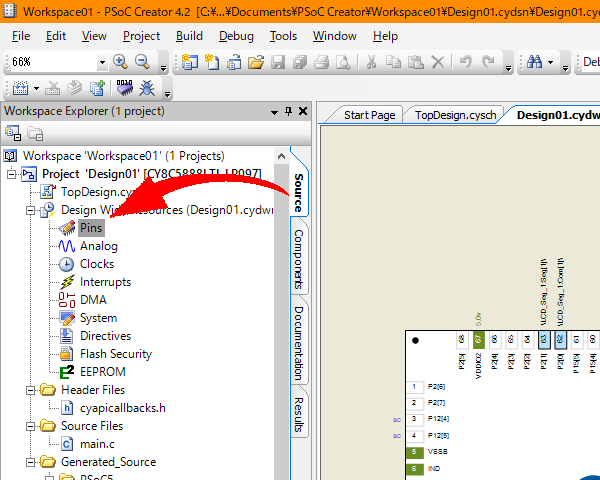Open the Debug menu
Screen dimensions: 600x480
tap(236, 36)
